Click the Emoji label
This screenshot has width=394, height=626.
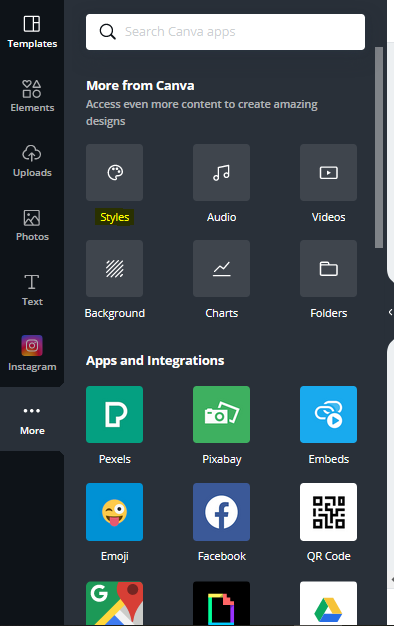(115, 557)
